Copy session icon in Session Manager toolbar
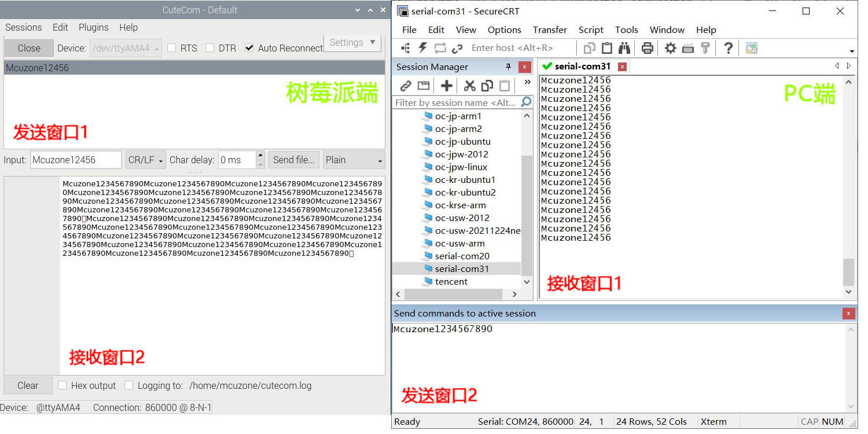The image size is (868, 434). point(487,86)
